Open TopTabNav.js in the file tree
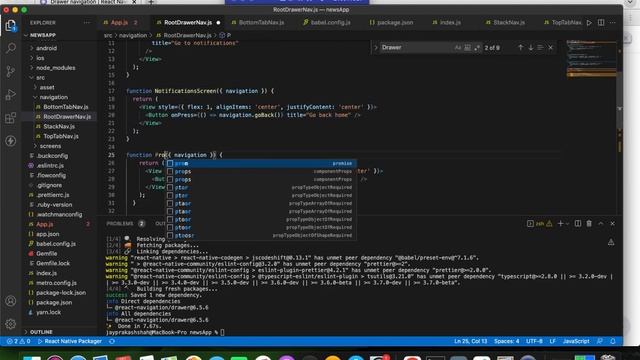Viewport: 640px width, 360px height. coord(61,136)
